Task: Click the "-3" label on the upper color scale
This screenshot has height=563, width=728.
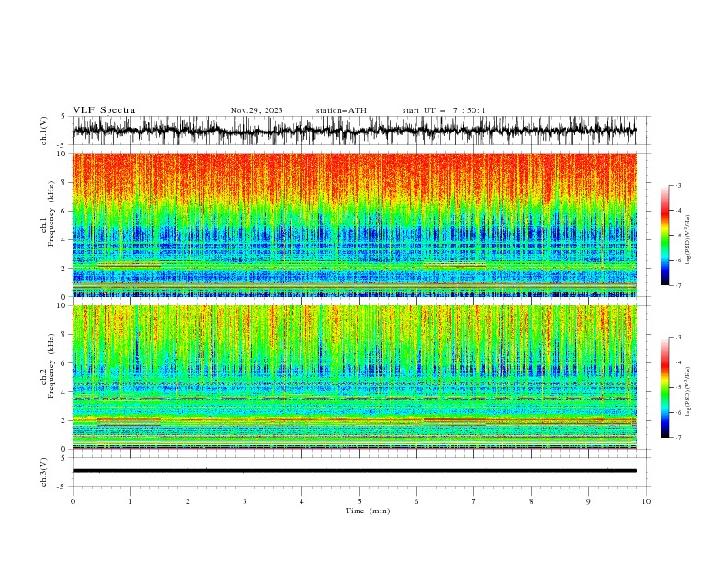Action: pyautogui.click(x=677, y=185)
